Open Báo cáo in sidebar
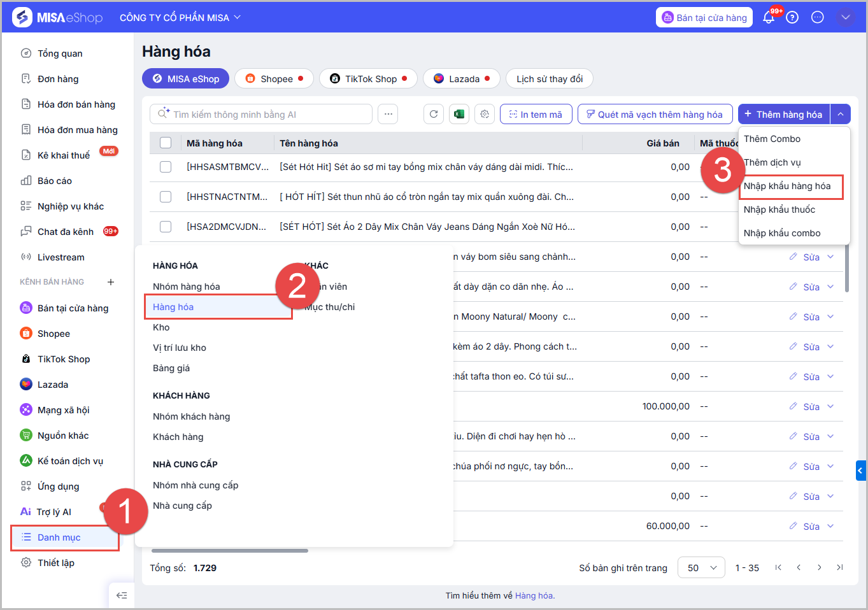 [55, 181]
